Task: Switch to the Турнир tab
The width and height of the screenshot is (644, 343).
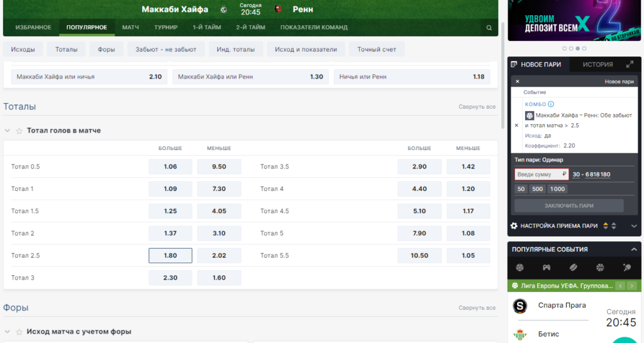Action: (166, 28)
